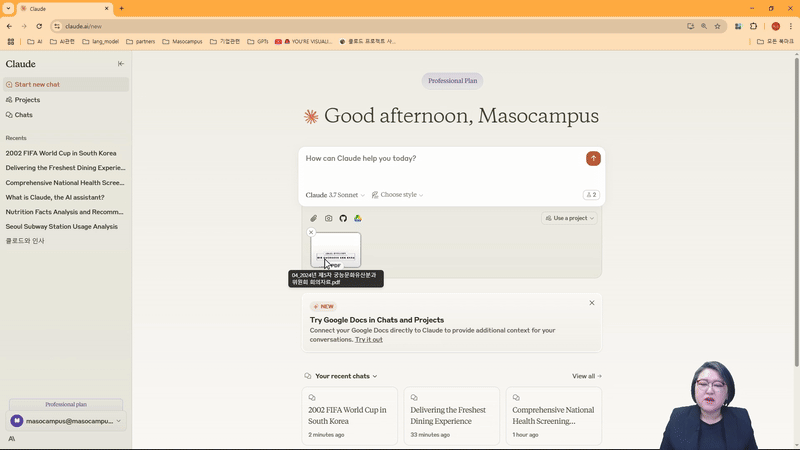
Task: Click the Try it out link
Action: point(368,340)
